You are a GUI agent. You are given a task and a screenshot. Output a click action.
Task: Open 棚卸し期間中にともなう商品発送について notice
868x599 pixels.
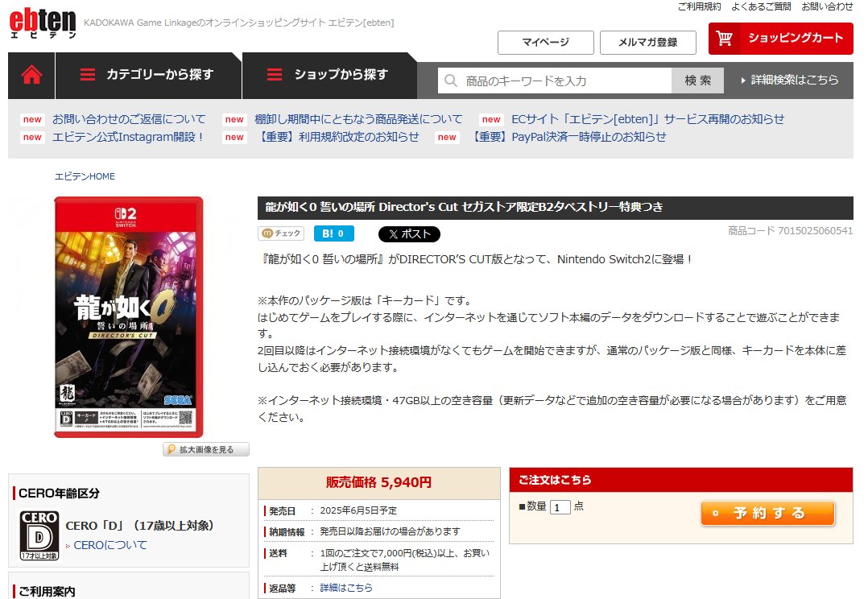click(358, 119)
